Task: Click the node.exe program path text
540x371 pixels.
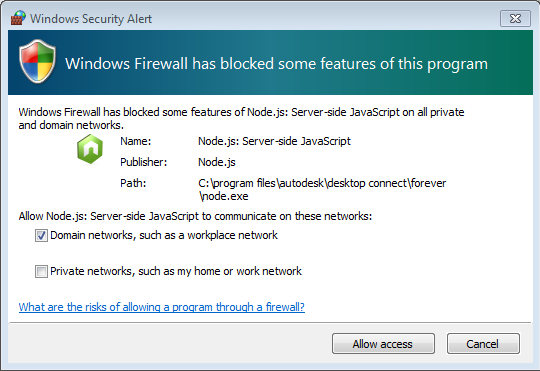Action: coord(322,189)
